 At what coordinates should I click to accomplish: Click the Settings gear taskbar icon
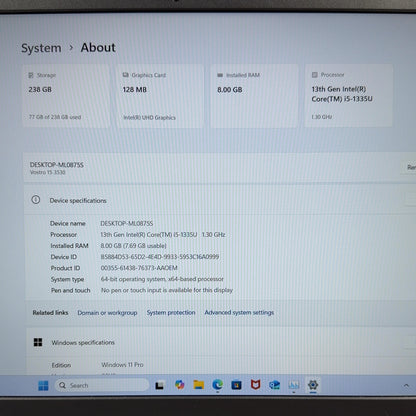click(313, 385)
